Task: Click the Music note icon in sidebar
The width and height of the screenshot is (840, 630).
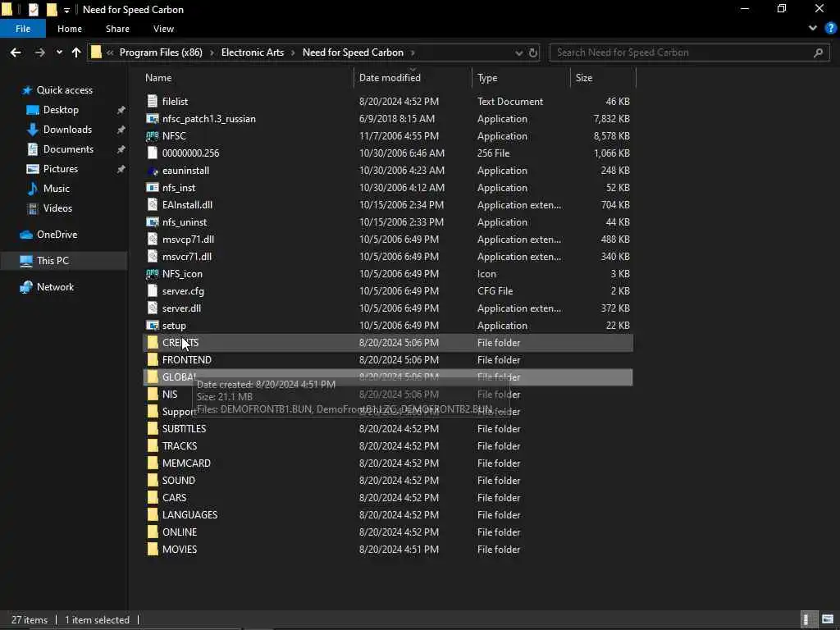Action: click(x=33, y=189)
